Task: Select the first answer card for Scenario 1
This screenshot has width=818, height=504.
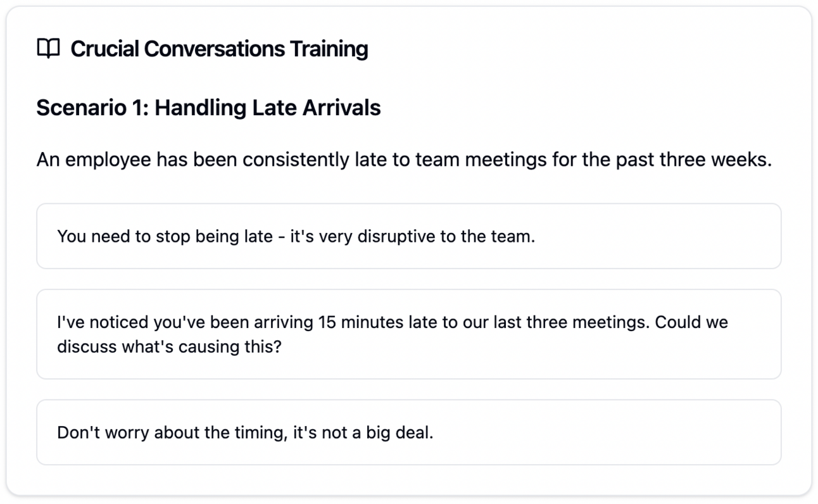Action: (408, 236)
